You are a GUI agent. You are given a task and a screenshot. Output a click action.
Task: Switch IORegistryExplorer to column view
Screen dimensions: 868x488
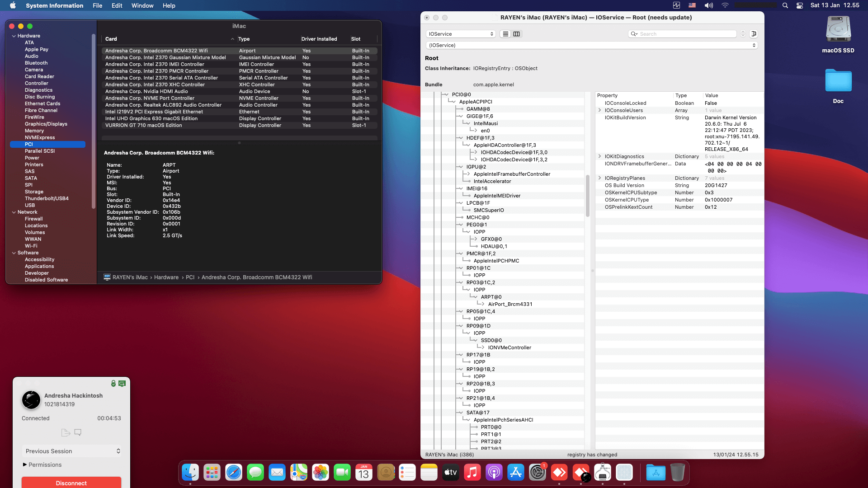[517, 34]
